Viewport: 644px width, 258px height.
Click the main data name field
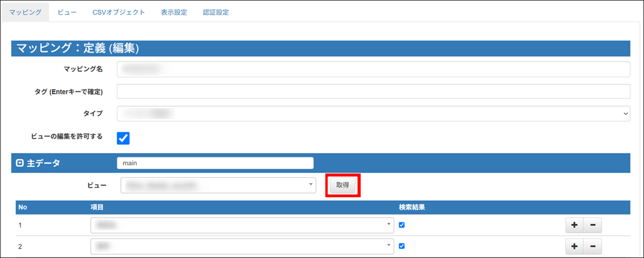(215, 163)
